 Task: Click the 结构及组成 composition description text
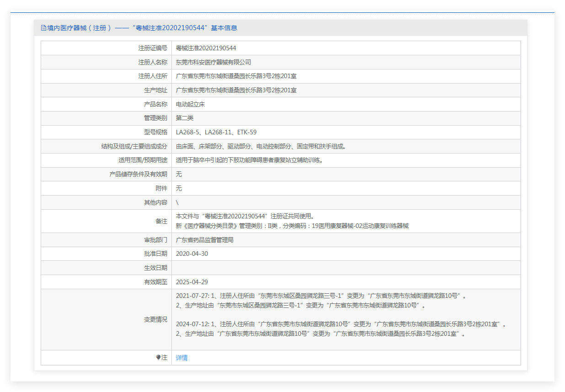[x=261, y=146]
